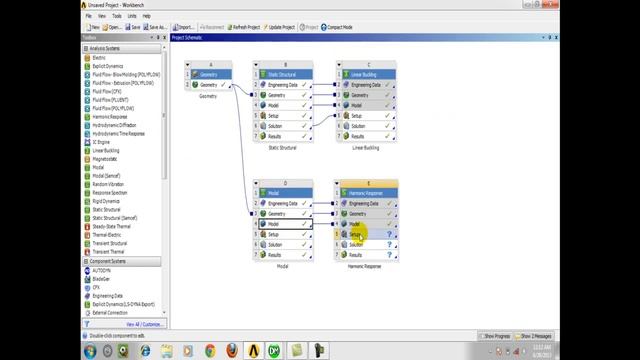
Task: Open system C Linear Buckling dropdown arrow
Action: [x=339, y=64]
